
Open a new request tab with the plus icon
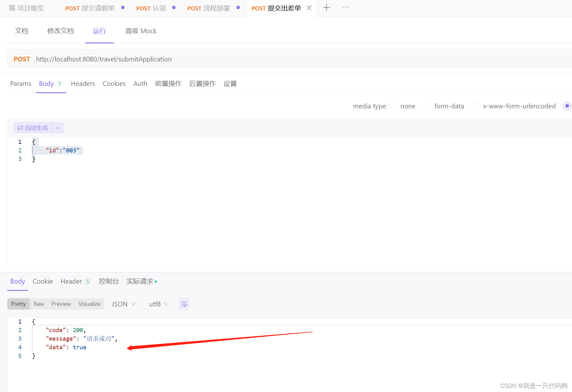coord(326,7)
